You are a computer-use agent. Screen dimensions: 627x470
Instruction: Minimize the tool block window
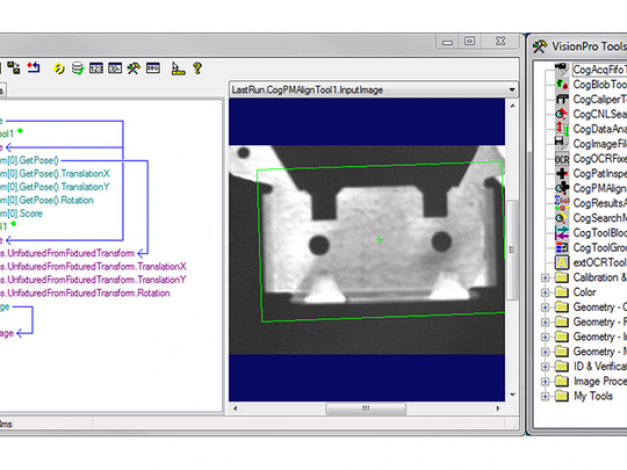[448, 42]
